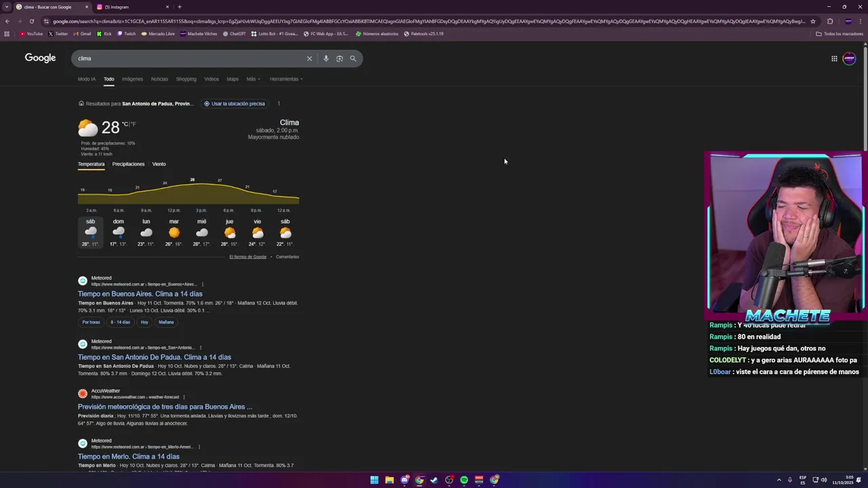Open the AccuWeather three-day forecast link
The width and height of the screenshot is (868, 488).
165,407
